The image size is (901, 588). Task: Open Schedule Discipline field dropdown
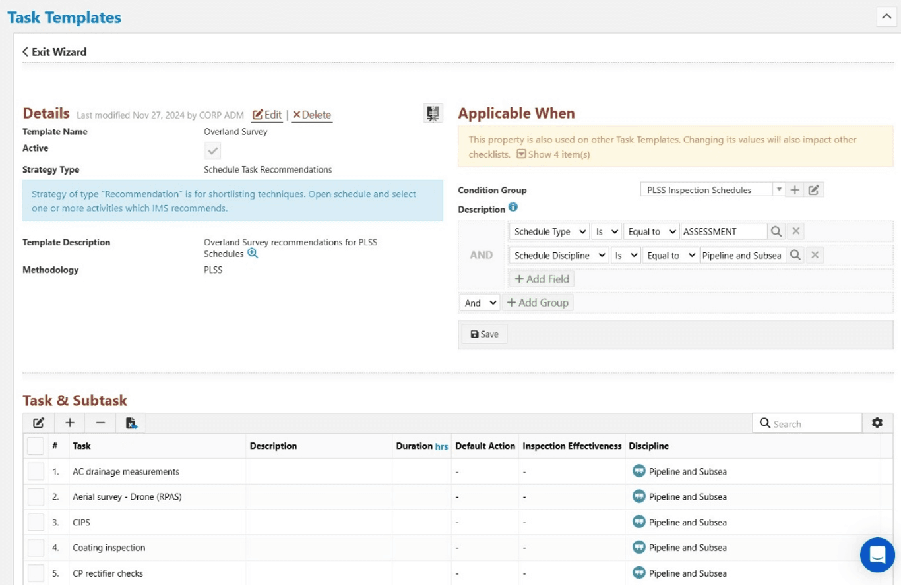coord(559,256)
